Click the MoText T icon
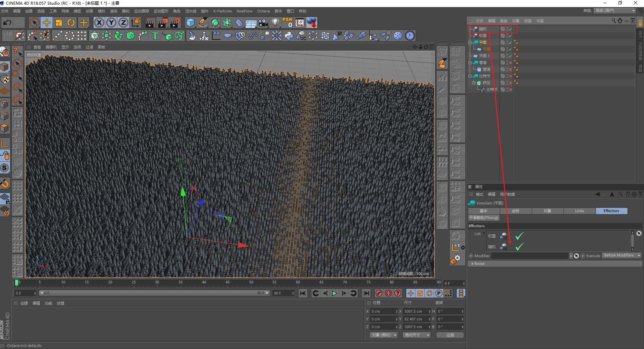Image resolution: width=644 pixels, height=349 pixels. click(155, 36)
